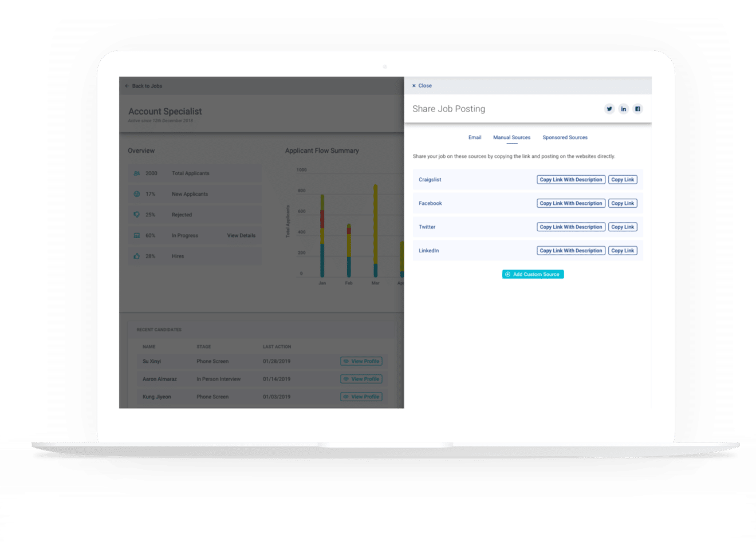Click the Facebook share icon
This screenshot has height=542, width=756.
637,109
